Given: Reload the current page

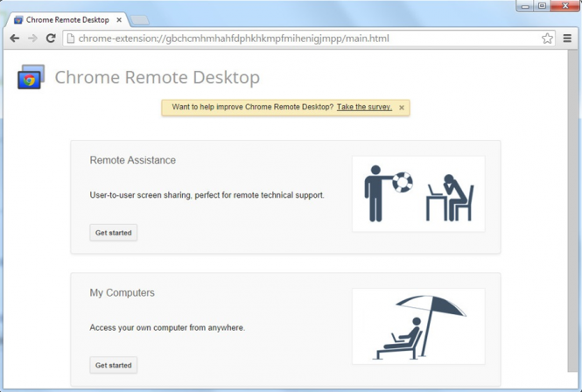Looking at the screenshot, I should click(x=51, y=38).
